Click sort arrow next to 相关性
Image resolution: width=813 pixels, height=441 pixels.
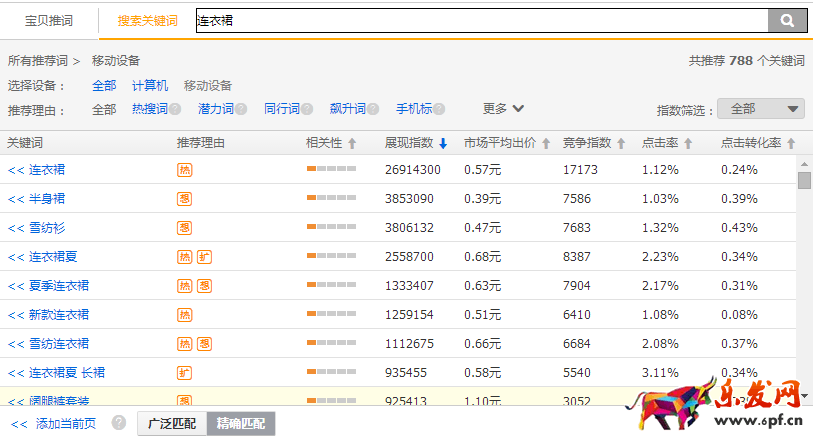click(351, 144)
